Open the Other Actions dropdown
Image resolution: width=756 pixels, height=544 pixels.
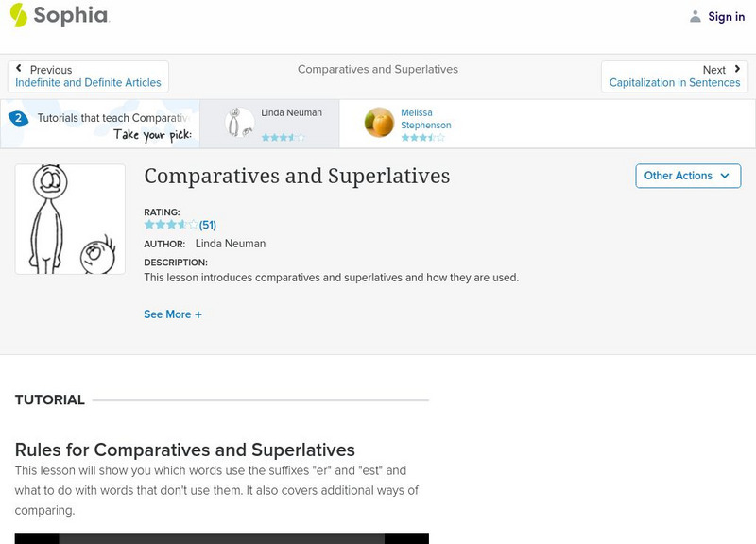(x=687, y=176)
